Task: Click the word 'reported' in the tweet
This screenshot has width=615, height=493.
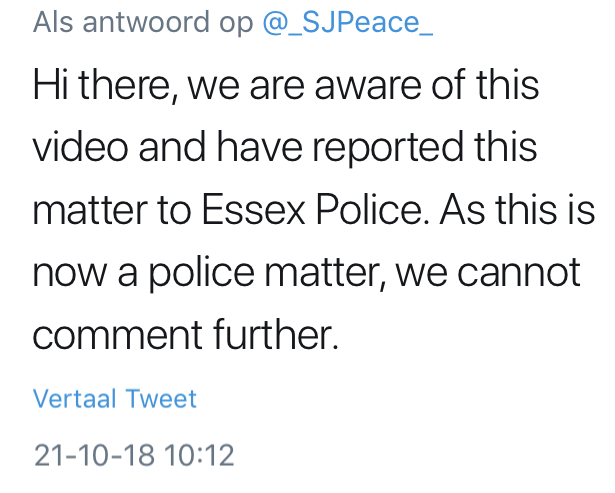Action: pyautogui.click(x=388, y=148)
